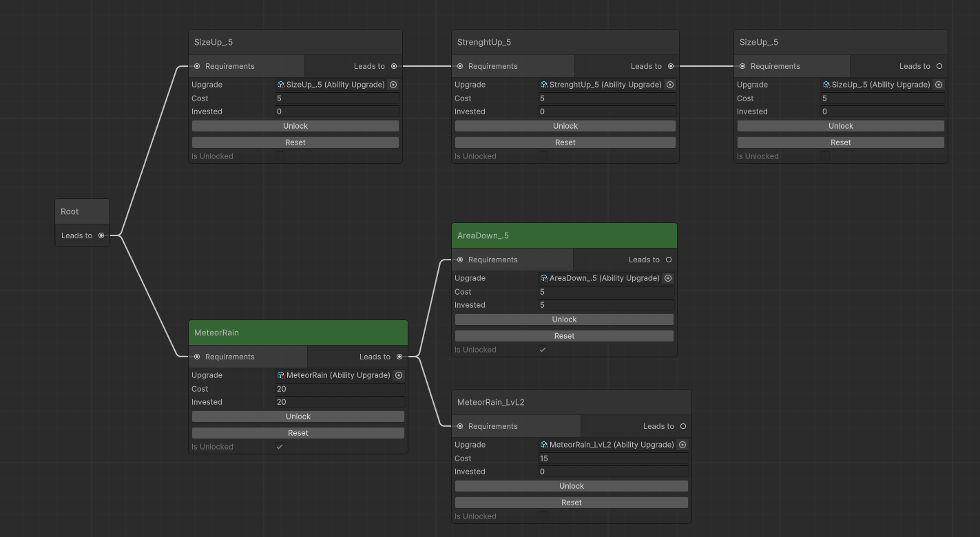Select the MeteorRain_LvL2 node title bar
This screenshot has height=537, width=980.
pyautogui.click(x=572, y=402)
